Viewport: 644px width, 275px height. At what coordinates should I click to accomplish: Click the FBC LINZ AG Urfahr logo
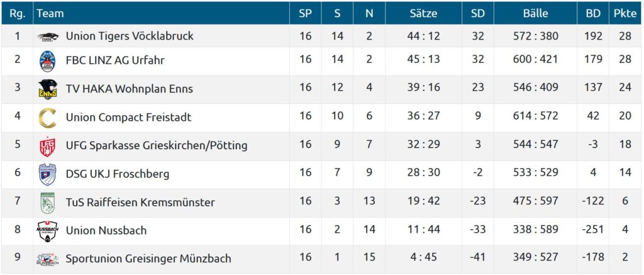click(x=48, y=60)
